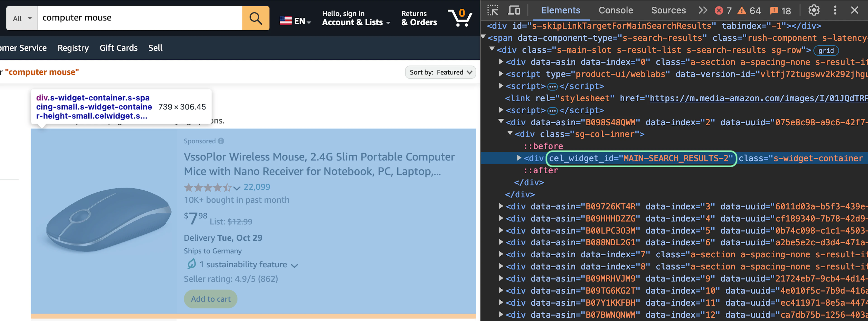Open the media-amazon stylesheet href link

(759, 98)
